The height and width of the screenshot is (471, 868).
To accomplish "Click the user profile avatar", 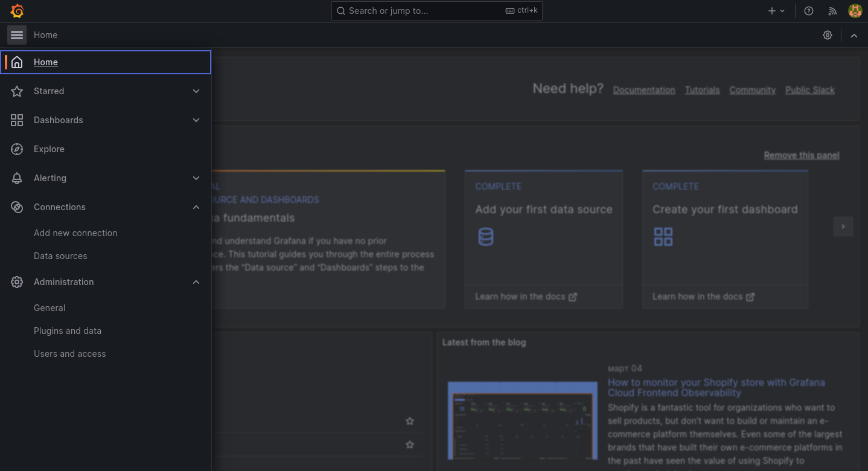I will pyautogui.click(x=855, y=11).
